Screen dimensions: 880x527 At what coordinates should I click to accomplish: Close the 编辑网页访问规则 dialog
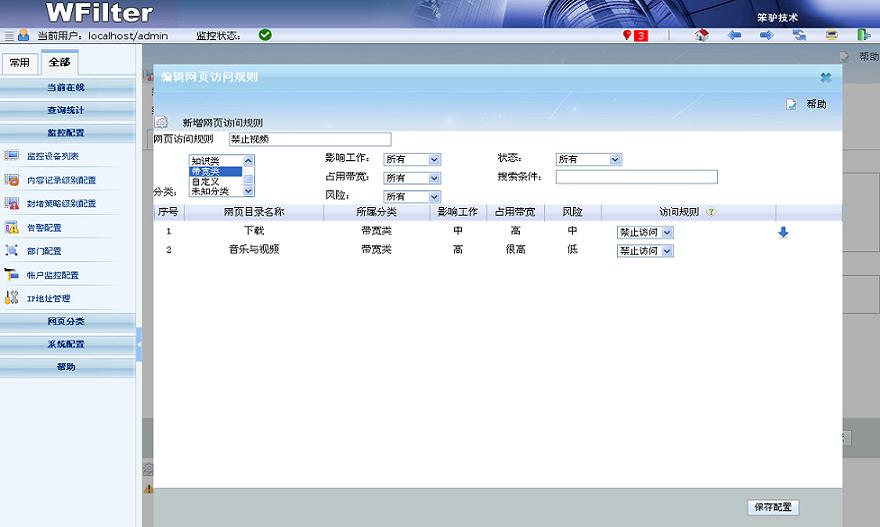tap(825, 77)
